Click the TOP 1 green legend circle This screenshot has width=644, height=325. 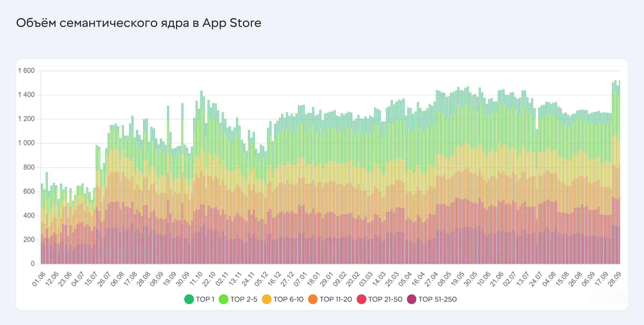pos(189,299)
